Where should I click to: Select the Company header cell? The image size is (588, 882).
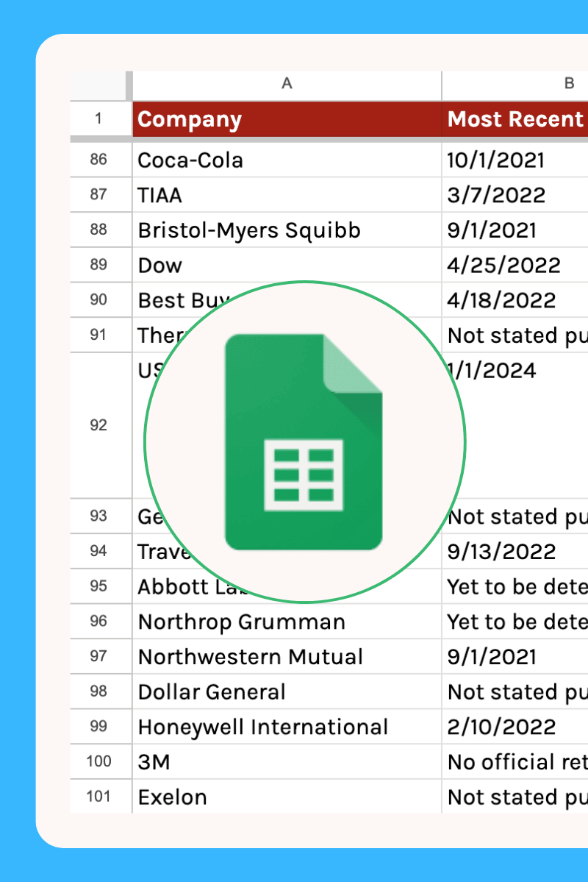(x=287, y=118)
